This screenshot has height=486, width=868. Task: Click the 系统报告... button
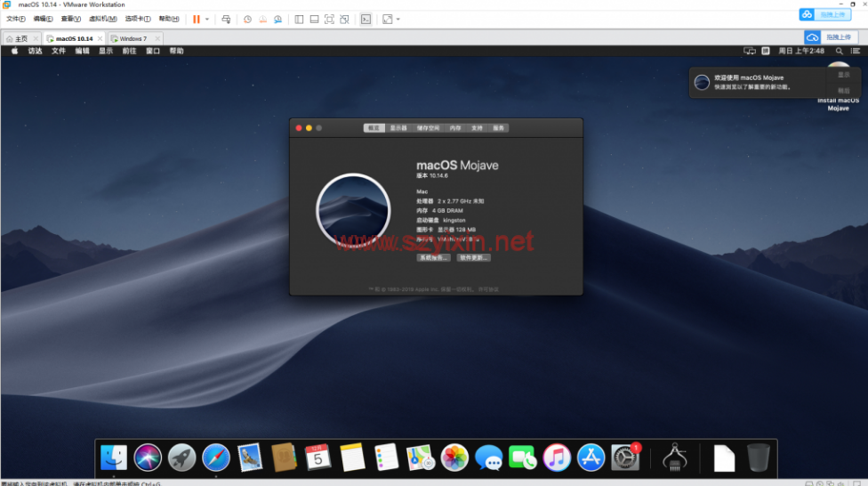pos(433,257)
